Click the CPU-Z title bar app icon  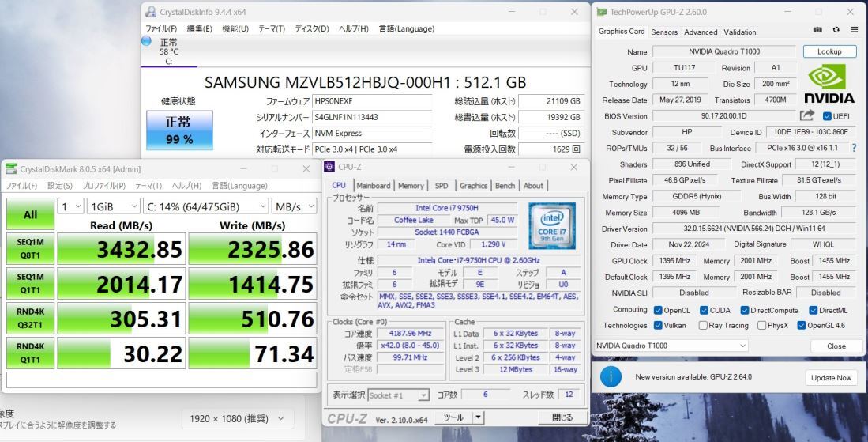330,167
